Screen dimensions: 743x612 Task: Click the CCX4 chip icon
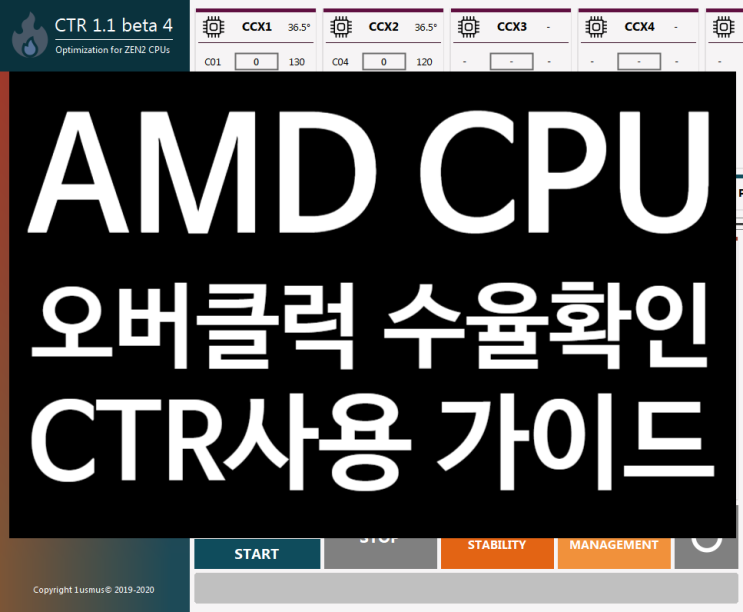596,27
